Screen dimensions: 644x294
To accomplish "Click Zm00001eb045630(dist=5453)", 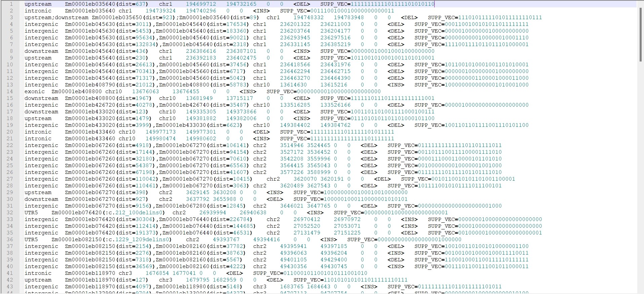I will (x=109, y=31).
